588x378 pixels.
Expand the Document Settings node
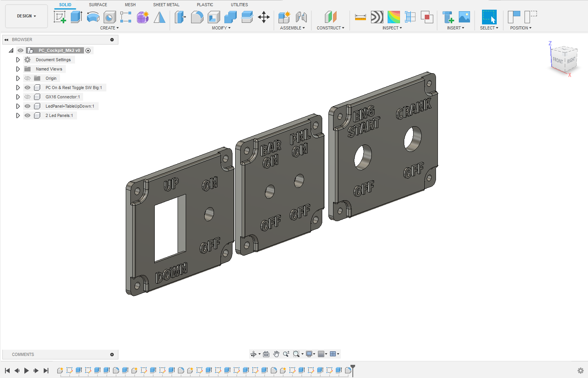pos(18,60)
